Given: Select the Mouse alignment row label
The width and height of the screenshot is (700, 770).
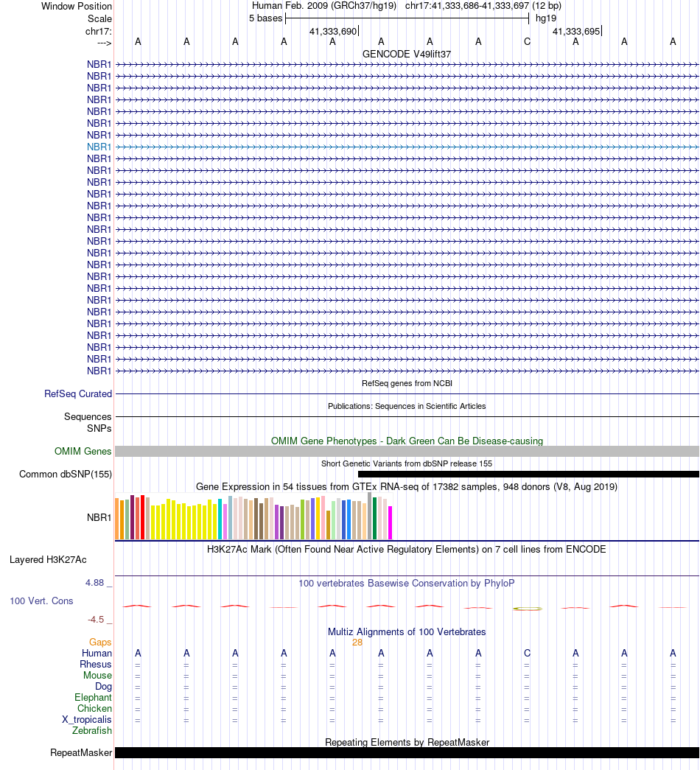Looking at the screenshot, I should coord(97,676).
